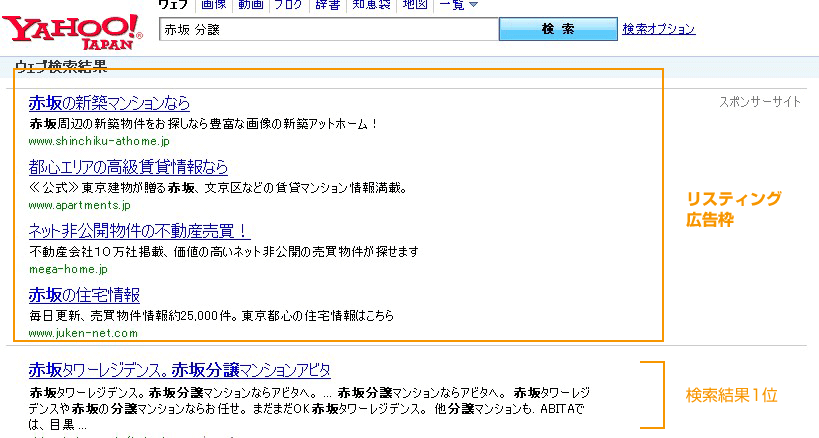This screenshot has width=819, height=438.
Task: Switch to the 動画 search tab
Action: 251,5
